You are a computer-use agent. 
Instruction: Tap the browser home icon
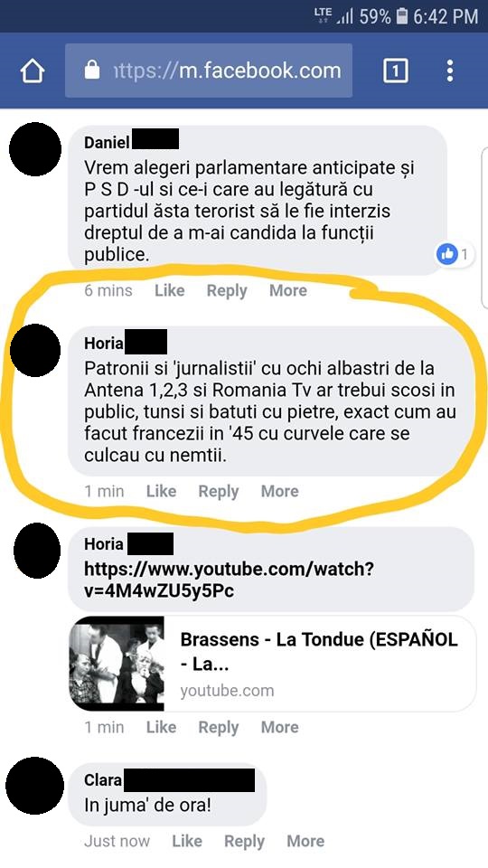(x=33, y=71)
